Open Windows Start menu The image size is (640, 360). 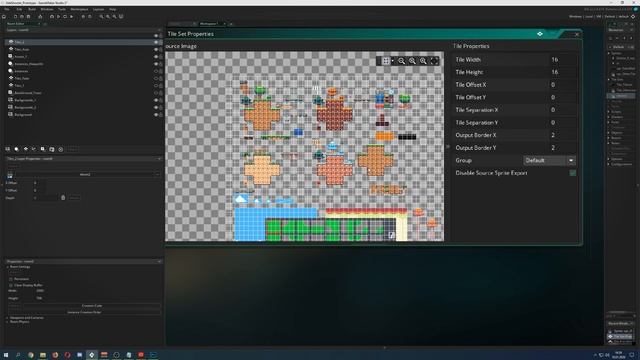click(x=6, y=355)
